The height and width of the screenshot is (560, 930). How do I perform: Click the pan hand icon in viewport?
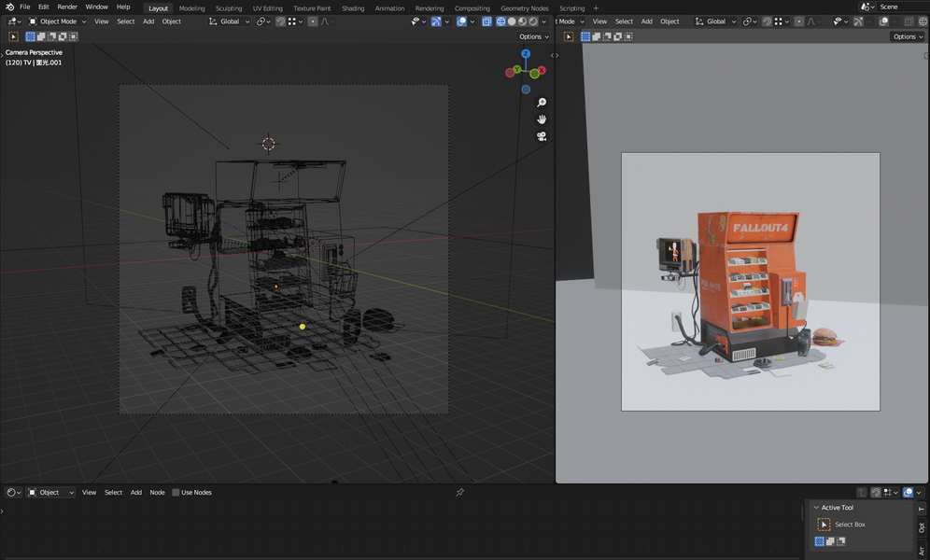(x=542, y=119)
